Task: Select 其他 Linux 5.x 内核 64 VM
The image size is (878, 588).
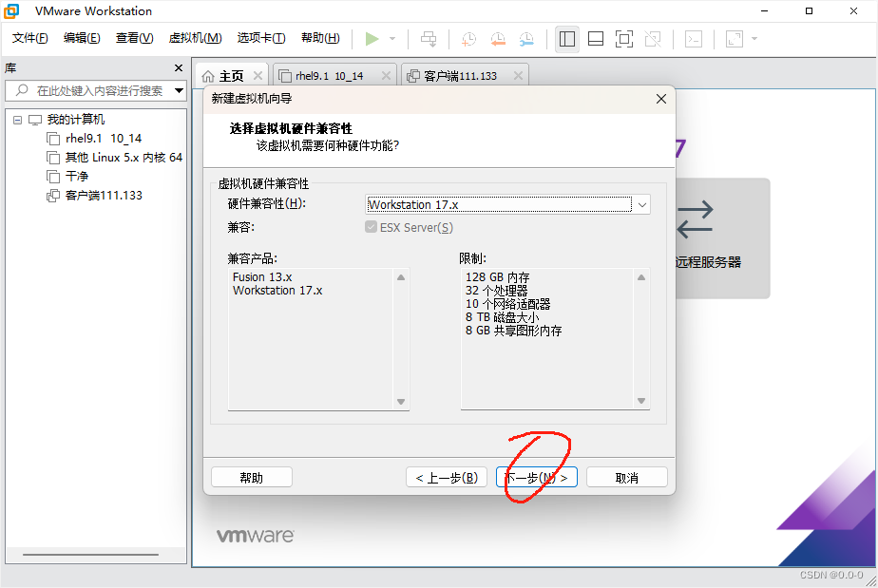Action: [124, 158]
